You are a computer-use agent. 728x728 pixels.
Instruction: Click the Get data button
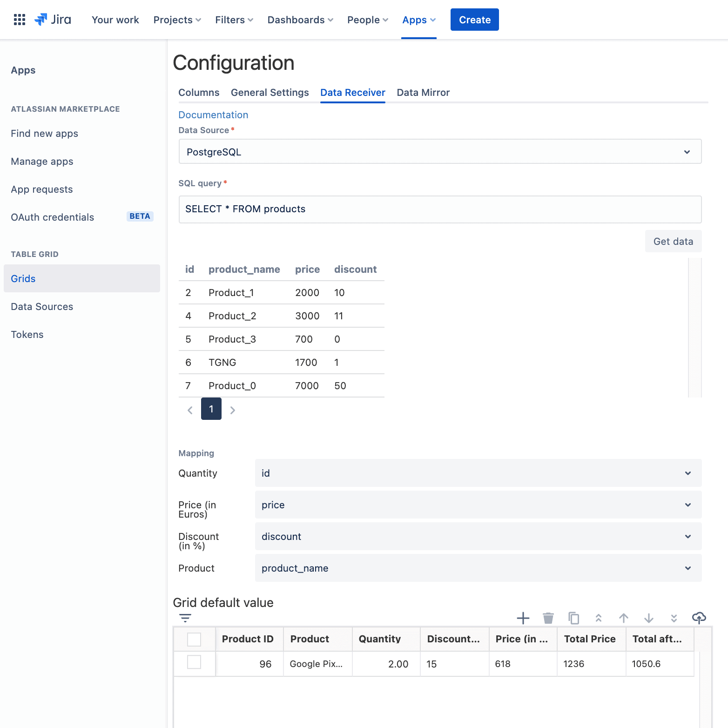(x=673, y=241)
